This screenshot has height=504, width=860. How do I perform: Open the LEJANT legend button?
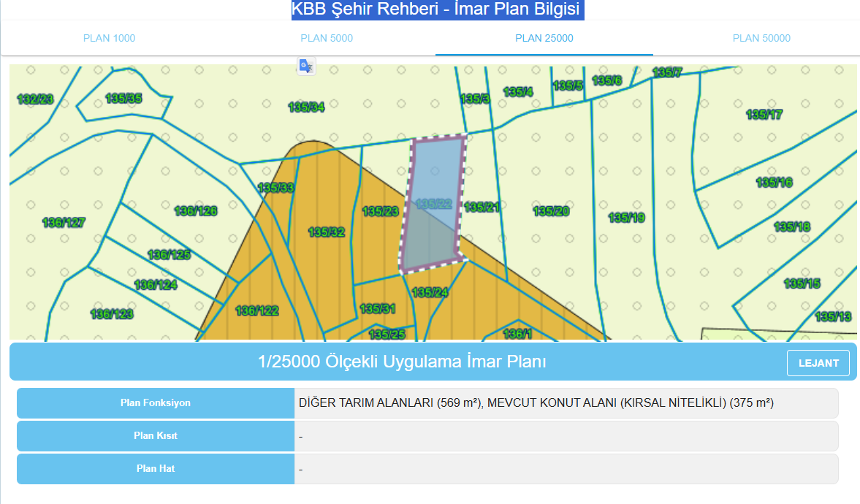pyautogui.click(x=818, y=363)
